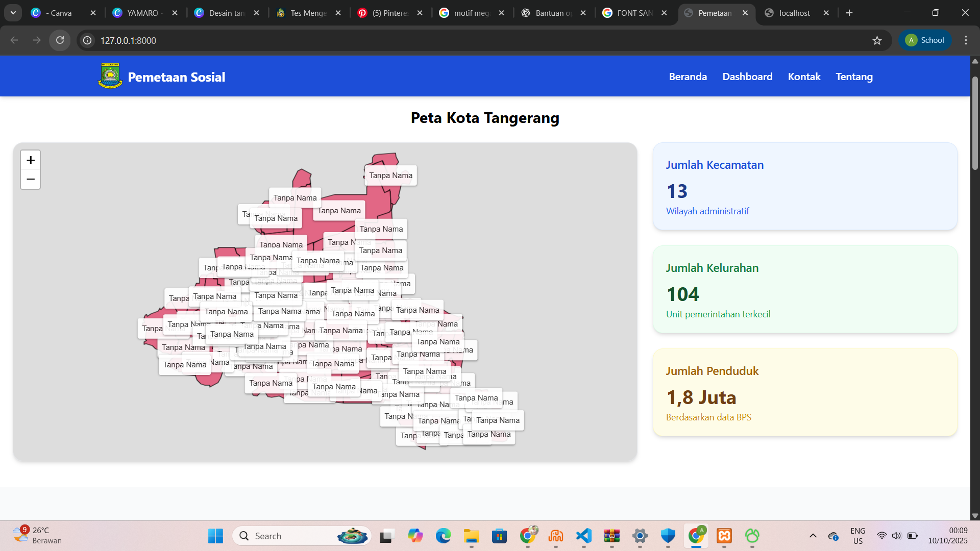This screenshot has height=551, width=980.
Task: Click the page vertical scrollbar thumb
Action: 975,122
